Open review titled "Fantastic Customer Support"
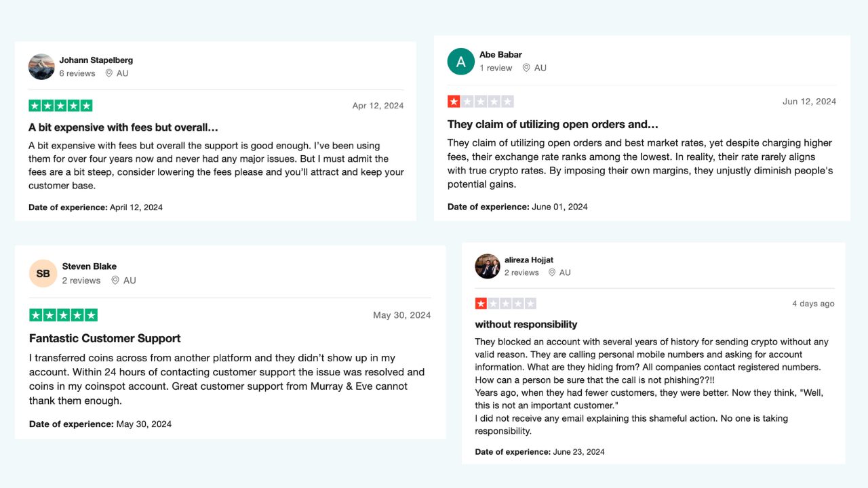The height and width of the screenshot is (488, 868). coord(104,338)
